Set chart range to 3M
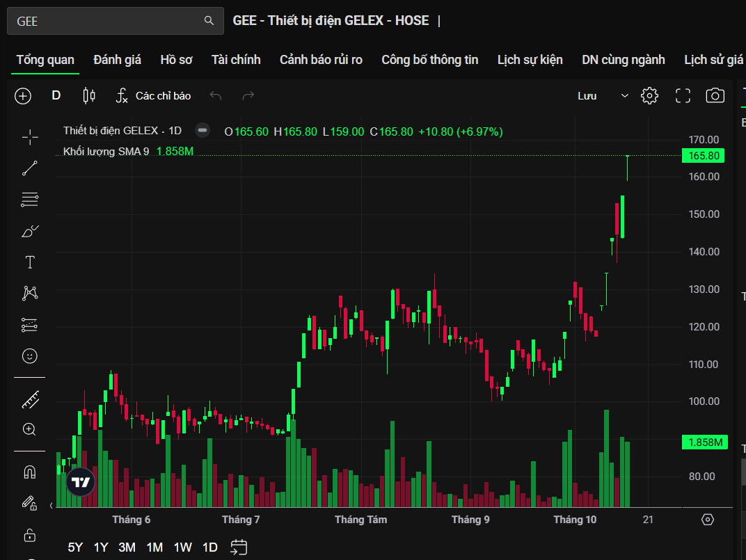746x560 pixels. 127,547
